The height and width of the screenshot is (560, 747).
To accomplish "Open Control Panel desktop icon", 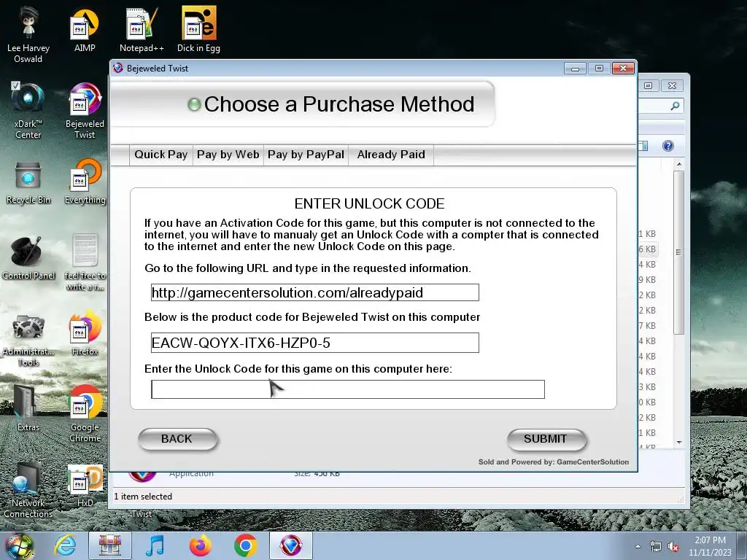I will click(28, 258).
